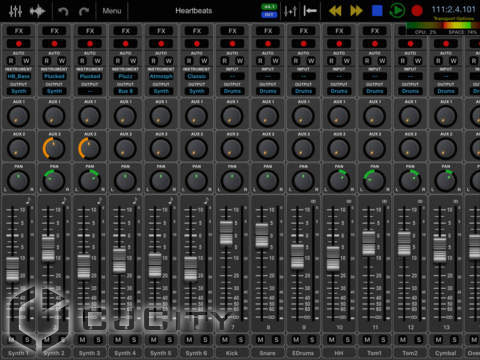Click the AUX 1 knob on Snare
The height and width of the screenshot is (360, 480).
coord(268,116)
